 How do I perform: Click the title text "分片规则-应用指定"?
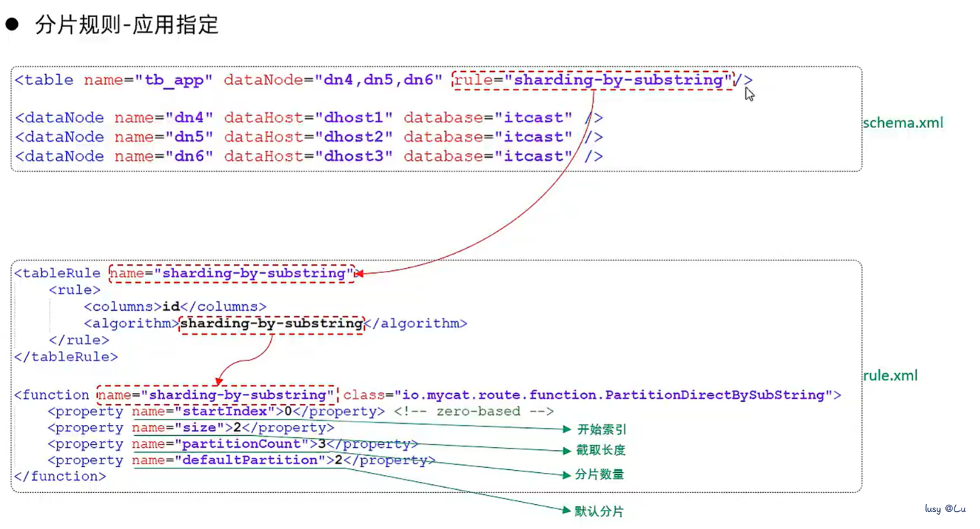(x=127, y=25)
